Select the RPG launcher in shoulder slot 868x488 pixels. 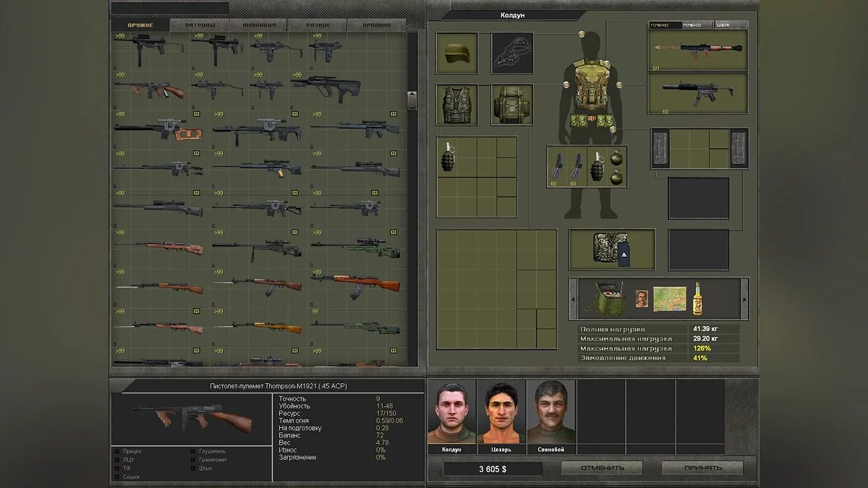click(x=686, y=49)
